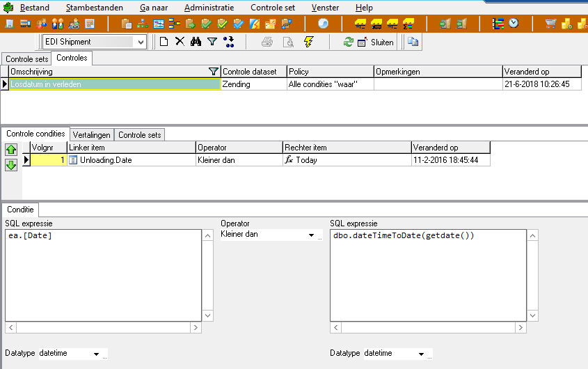588x369 pixels.
Task: Switch to the Controle sets top tab
Action: (27, 59)
